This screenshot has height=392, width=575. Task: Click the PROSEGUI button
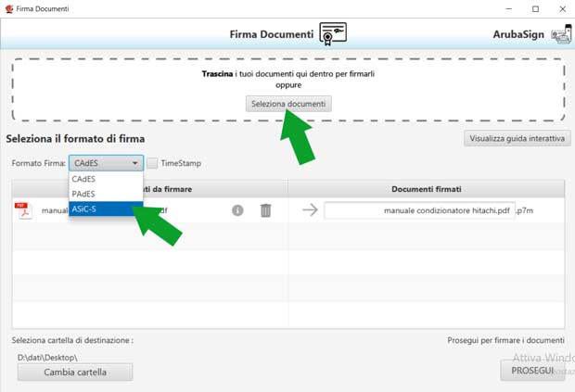tap(532, 371)
